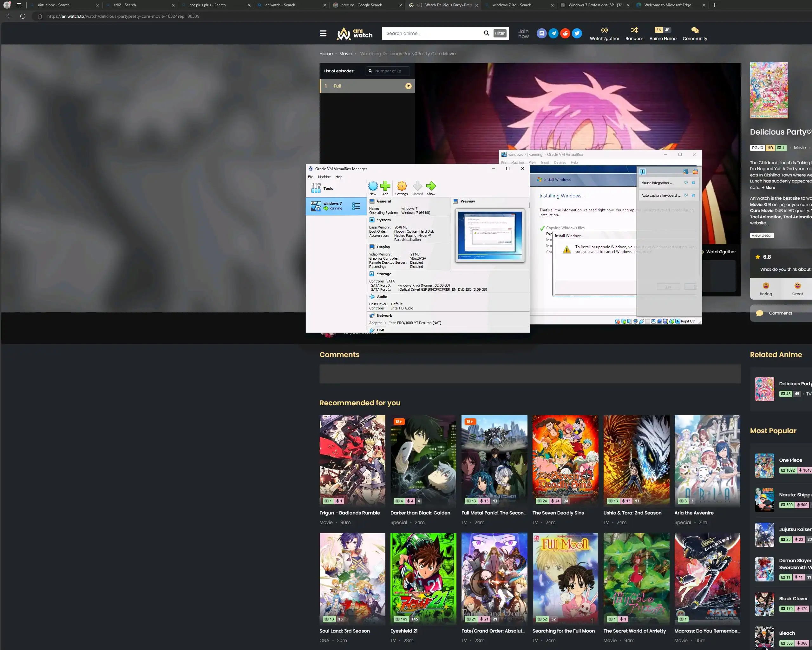Click the Telegram icon in the site header
Image resolution: width=812 pixels, height=650 pixels.
[553, 34]
